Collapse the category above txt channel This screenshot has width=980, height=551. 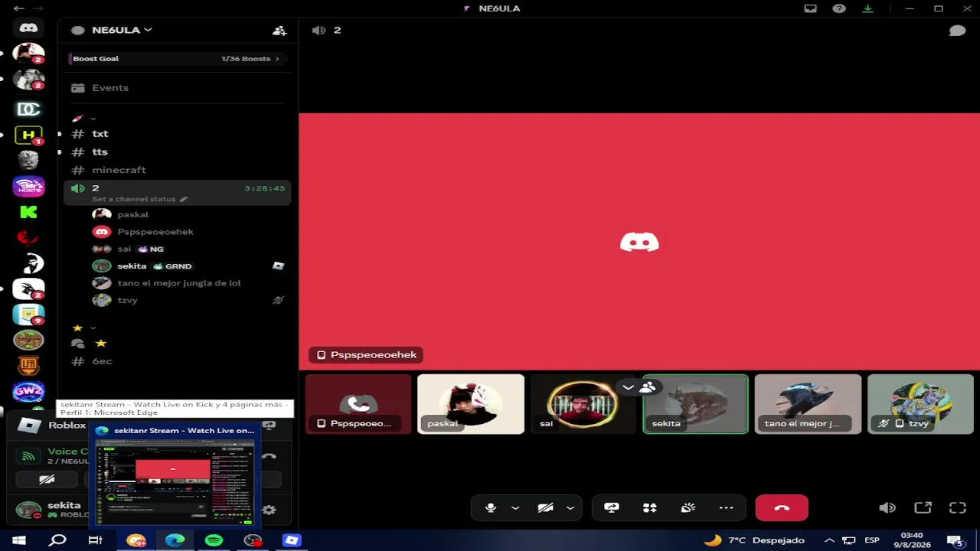click(93, 119)
